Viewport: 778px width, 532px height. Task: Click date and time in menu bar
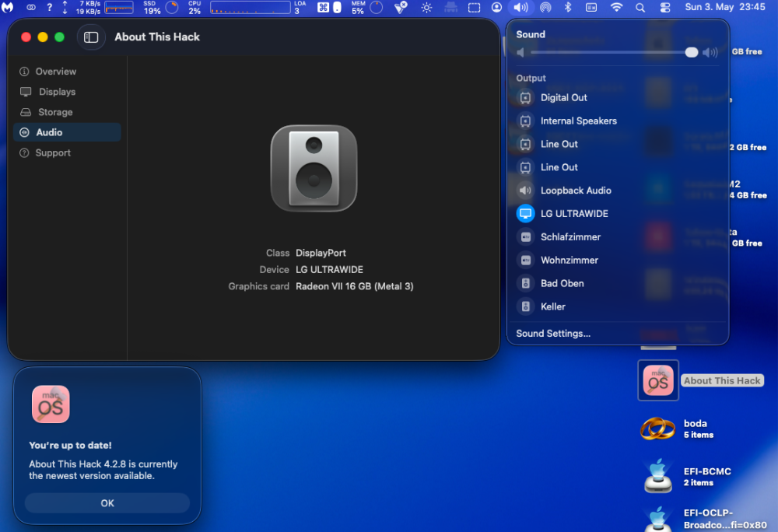[725, 7]
